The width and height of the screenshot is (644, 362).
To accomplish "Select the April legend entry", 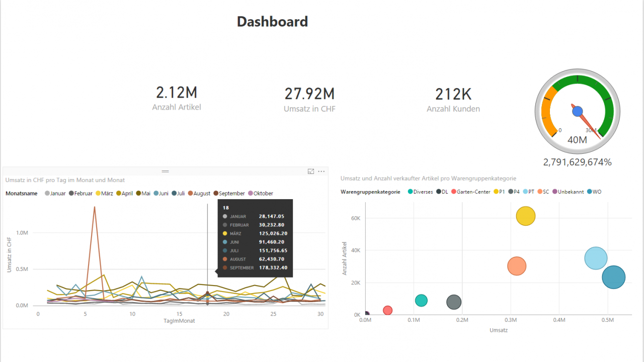I will [125, 193].
